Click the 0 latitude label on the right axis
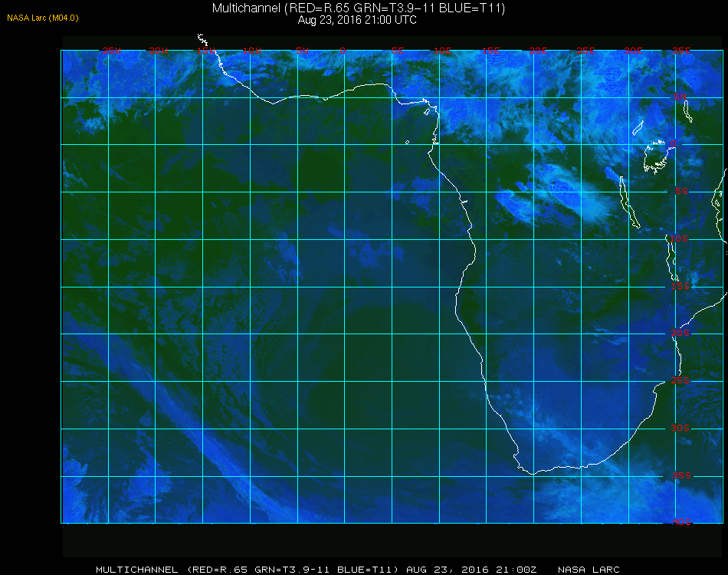This screenshot has height=575, width=728. point(674,143)
